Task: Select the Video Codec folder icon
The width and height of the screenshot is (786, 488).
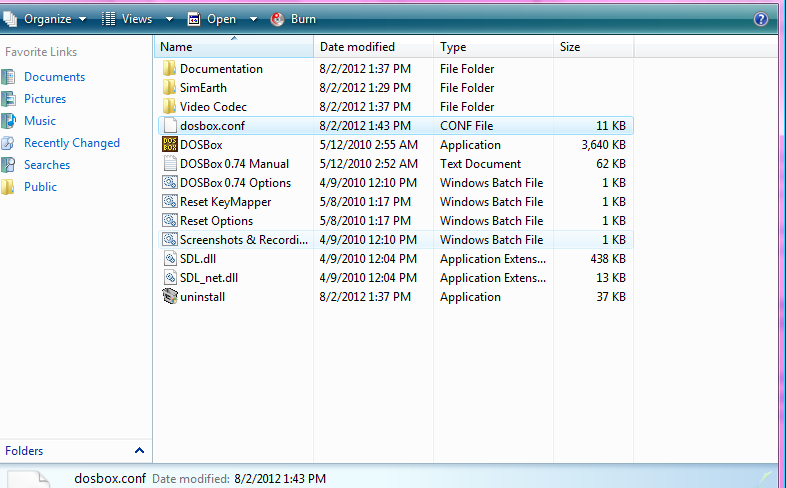Action: [x=169, y=106]
